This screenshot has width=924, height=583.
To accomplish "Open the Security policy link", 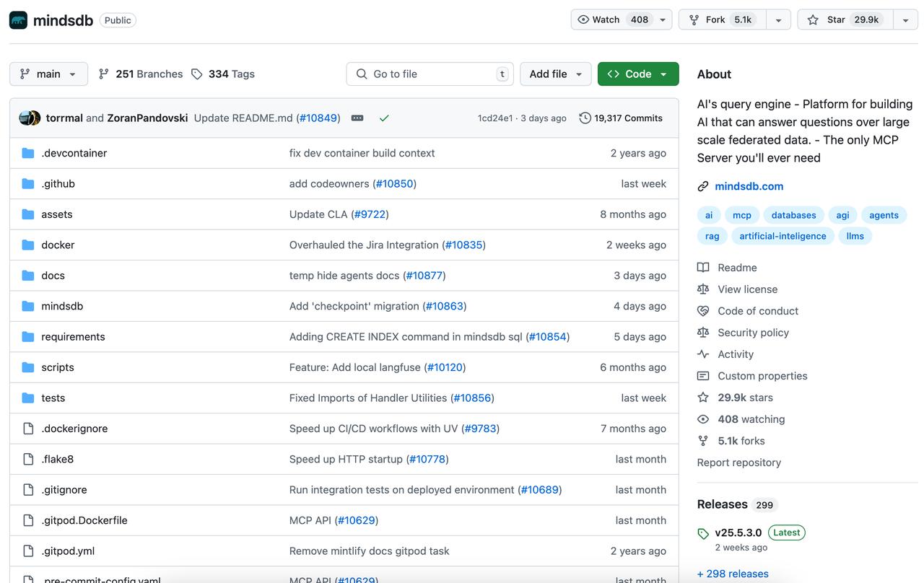I will click(x=753, y=333).
